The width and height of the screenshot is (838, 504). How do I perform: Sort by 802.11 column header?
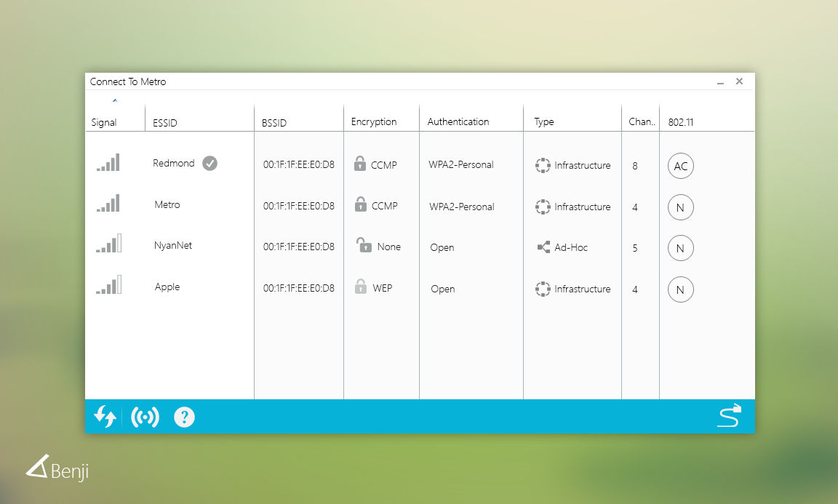pyautogui.click(x=680, y=122)
